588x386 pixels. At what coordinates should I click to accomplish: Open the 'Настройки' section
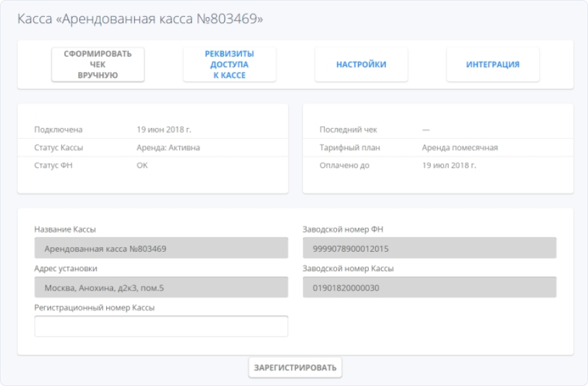(361, 65)
